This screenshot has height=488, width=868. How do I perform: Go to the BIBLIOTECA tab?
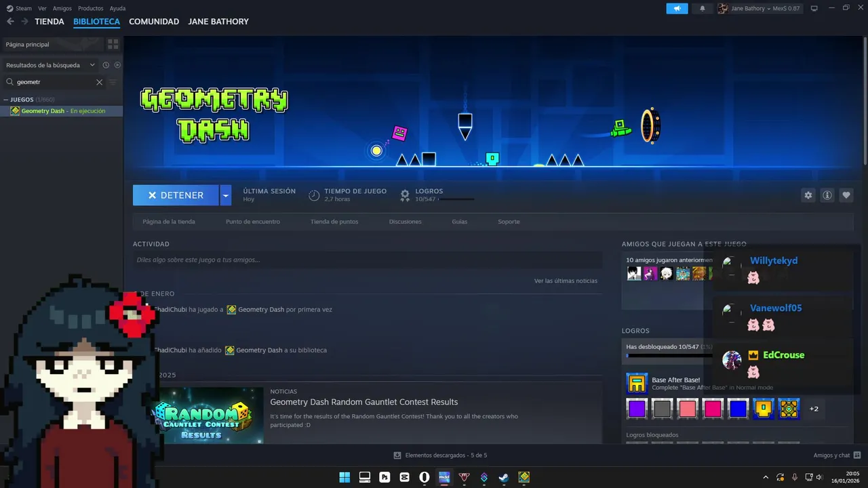[96, 22]
